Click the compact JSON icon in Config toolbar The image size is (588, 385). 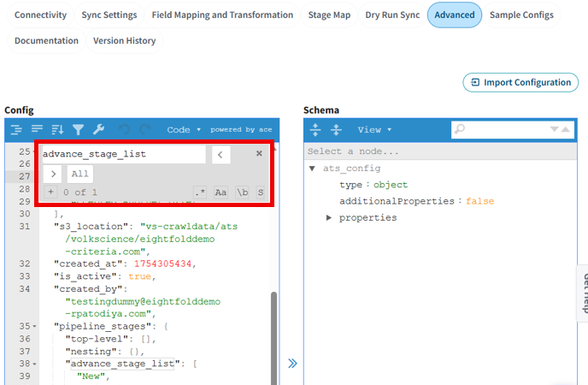37,130
